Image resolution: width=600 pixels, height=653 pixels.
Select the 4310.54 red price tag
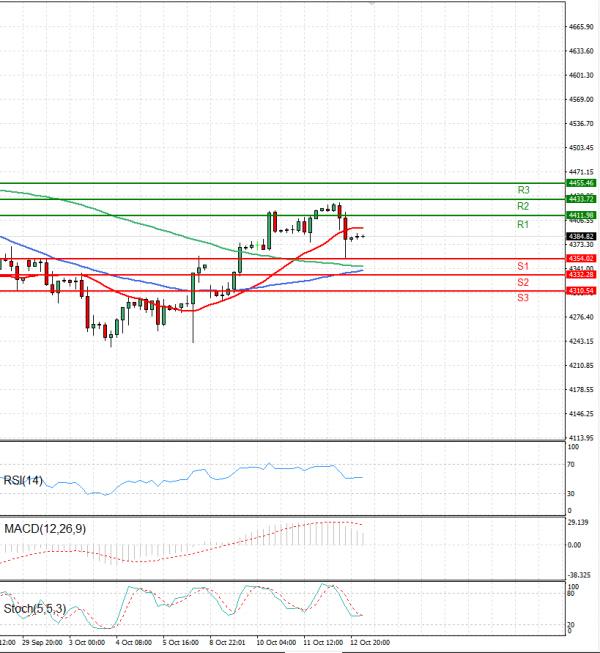[x=581, y=291]
